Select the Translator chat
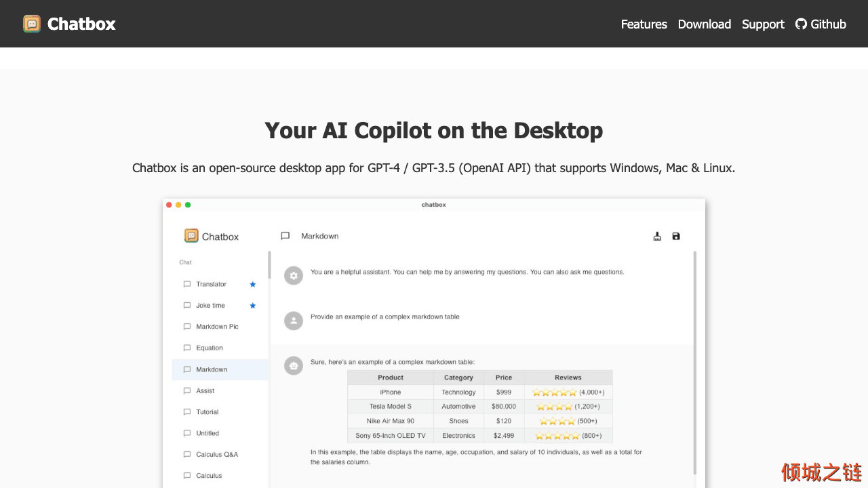This screenshot has width=868, height=488. [220, 284]
